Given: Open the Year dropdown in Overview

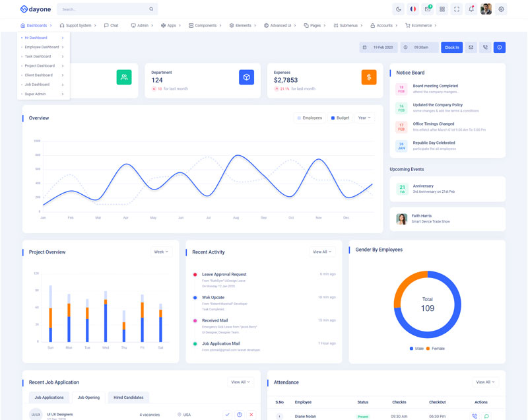Looking at the screenshot, I should pos(364,118).
